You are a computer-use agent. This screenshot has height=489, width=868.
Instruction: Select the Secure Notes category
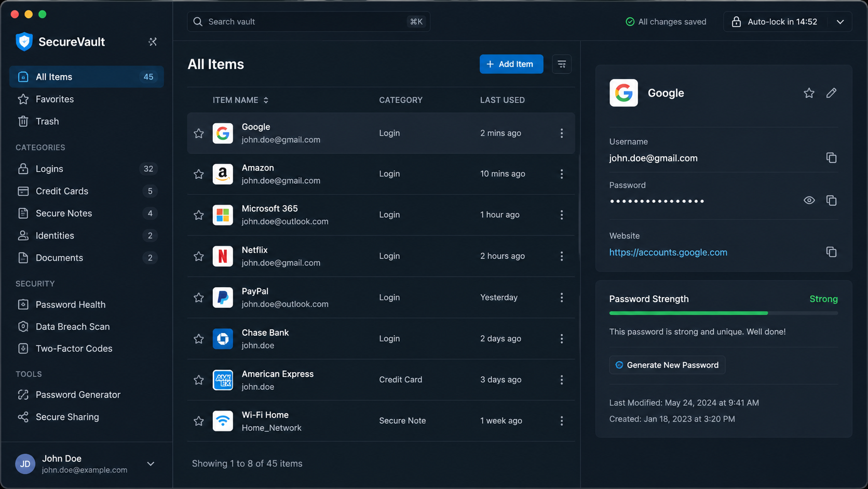87,213
